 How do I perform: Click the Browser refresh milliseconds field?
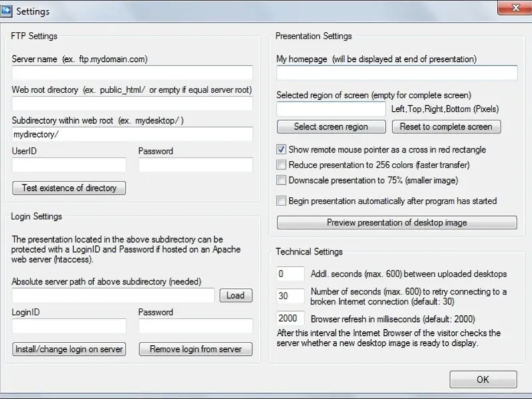(291, 319)
